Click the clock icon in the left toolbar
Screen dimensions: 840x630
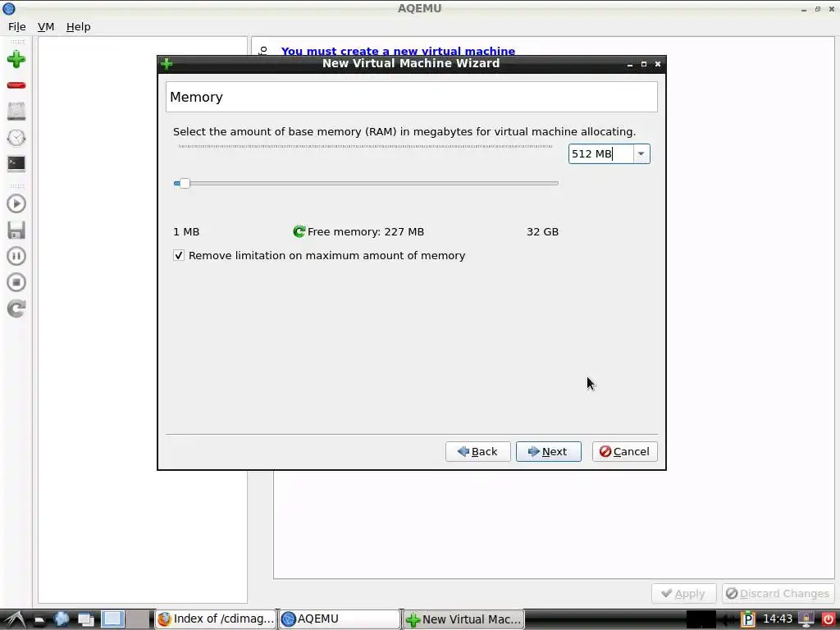pos(16,138)
